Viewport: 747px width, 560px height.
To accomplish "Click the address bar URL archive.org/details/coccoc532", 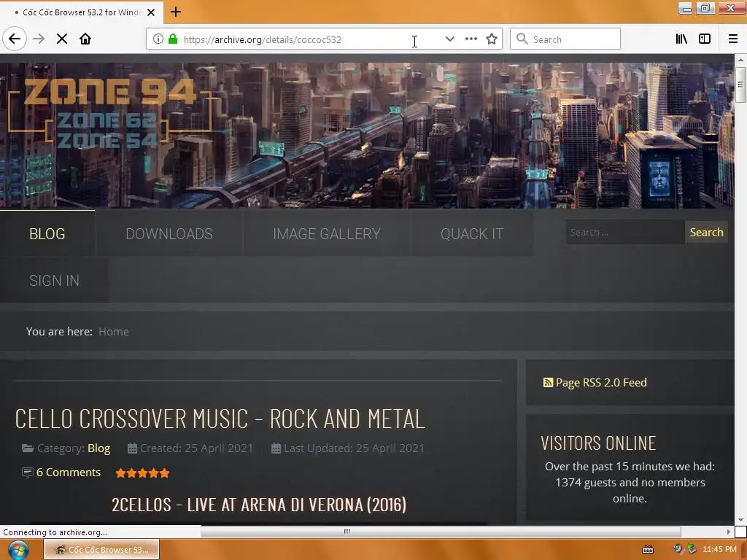I will tap(263, 39).
